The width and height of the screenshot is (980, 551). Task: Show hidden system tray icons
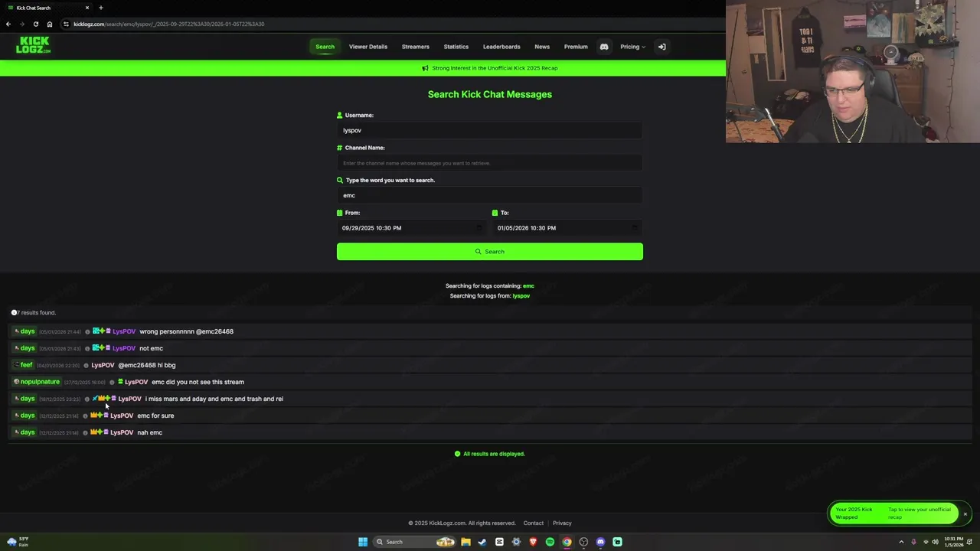901,542
